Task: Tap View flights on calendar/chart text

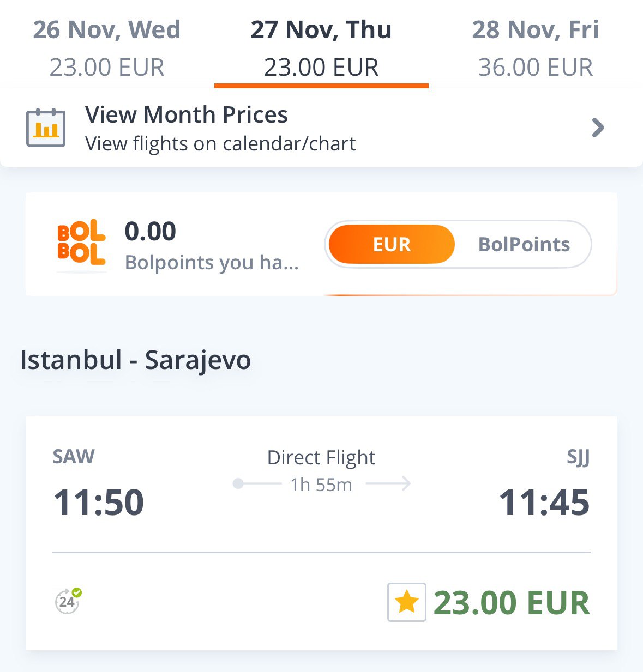Action: coord(220,144)
